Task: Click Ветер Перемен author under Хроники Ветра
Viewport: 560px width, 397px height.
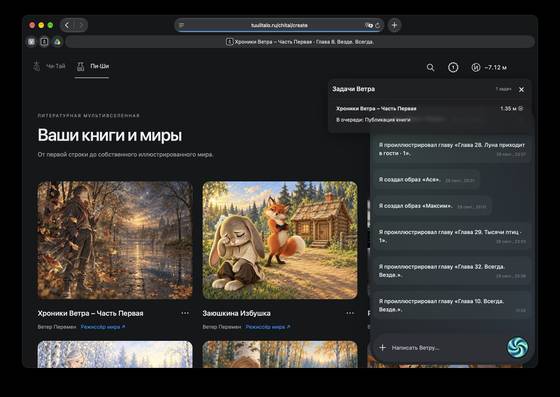Action: (57, 327)
